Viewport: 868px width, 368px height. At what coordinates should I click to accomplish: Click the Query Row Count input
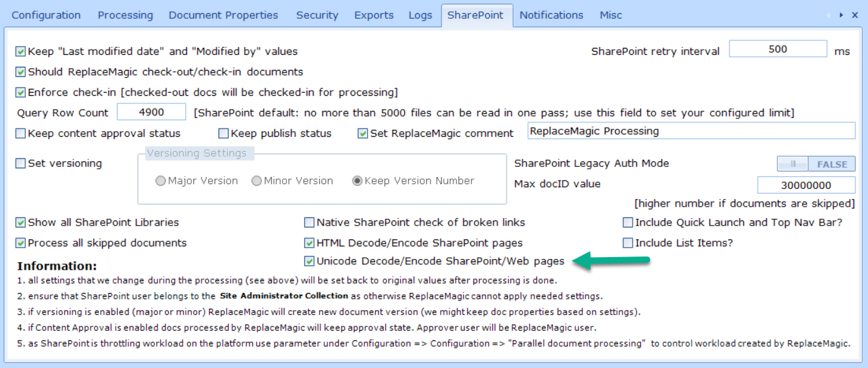[x=151, y=112]
